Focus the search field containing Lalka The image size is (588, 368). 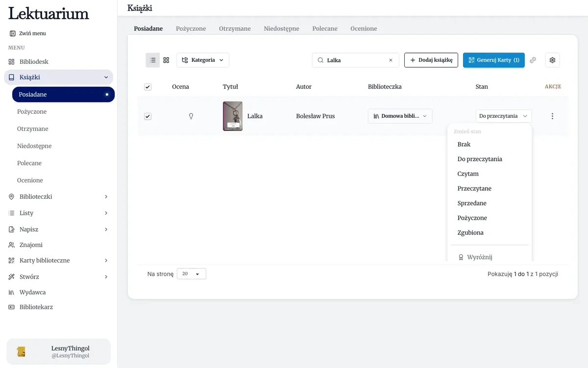click(355, 60)
